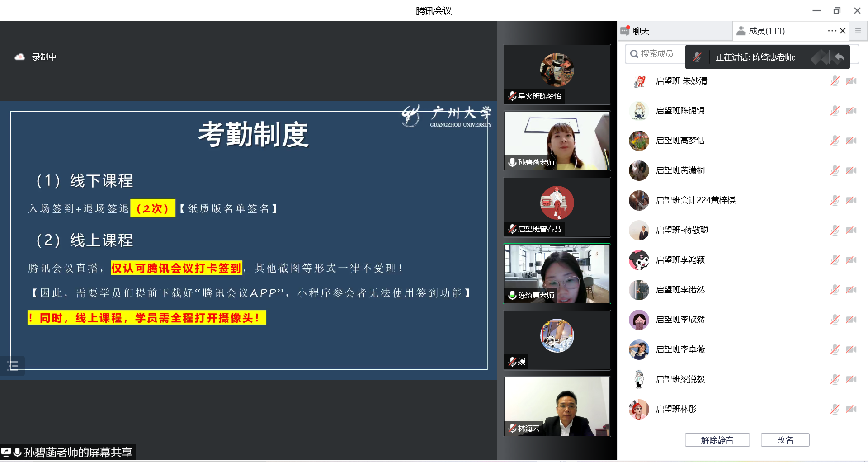Click the recording cloud icon
The height and width of the screenshot is (462, 868).
19,57
